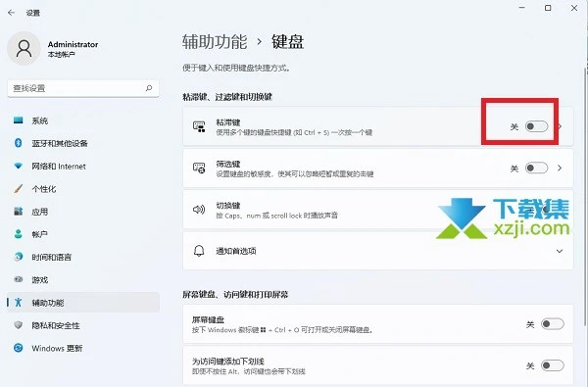Image resolution: width=588 pixels, height=387 pixels.
Task: Click the Administrator account name
Action: click(x=73, y=44)
